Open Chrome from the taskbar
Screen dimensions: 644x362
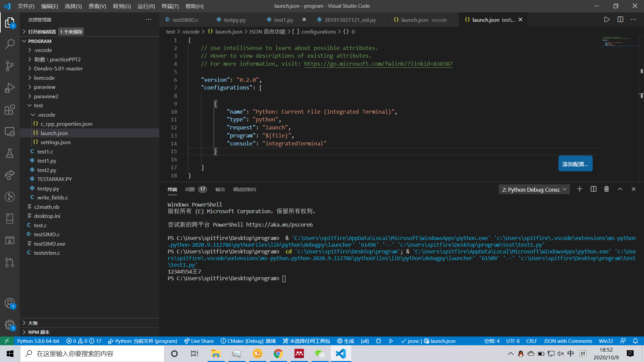pyautogui.click(x=278, y=354)
